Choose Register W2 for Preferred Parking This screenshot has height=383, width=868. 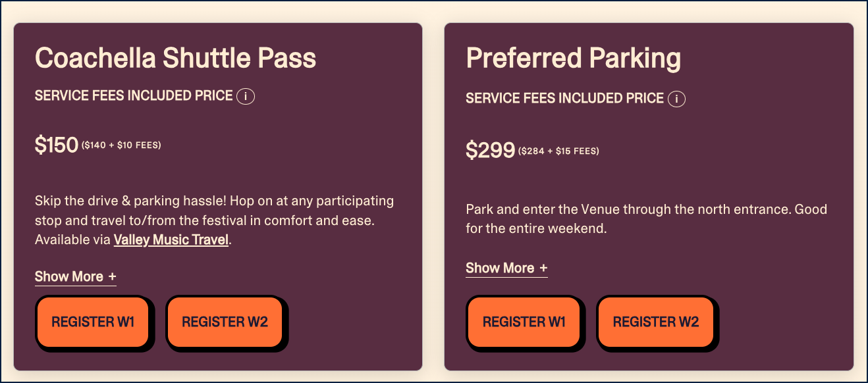click(656, 322)
